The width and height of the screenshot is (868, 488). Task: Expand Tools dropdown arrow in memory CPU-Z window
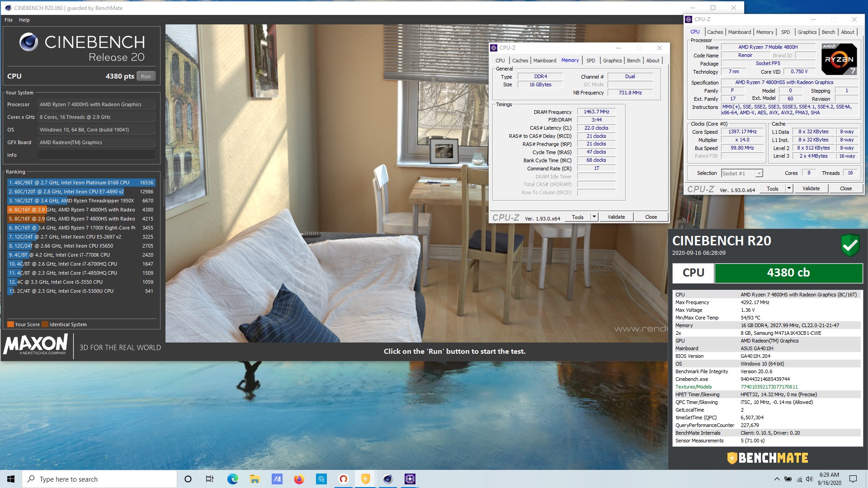pyautogui.click(x=594, y=217)
